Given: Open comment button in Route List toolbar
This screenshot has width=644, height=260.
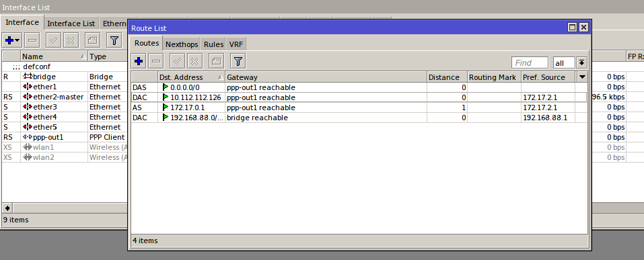Looking at the screenshot, I should 216,62.
